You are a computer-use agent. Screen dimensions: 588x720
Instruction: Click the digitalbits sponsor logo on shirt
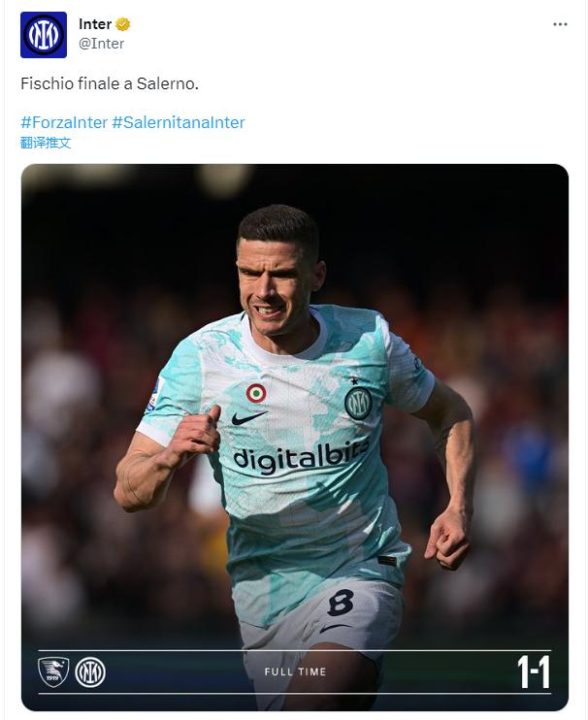(301, 455)
